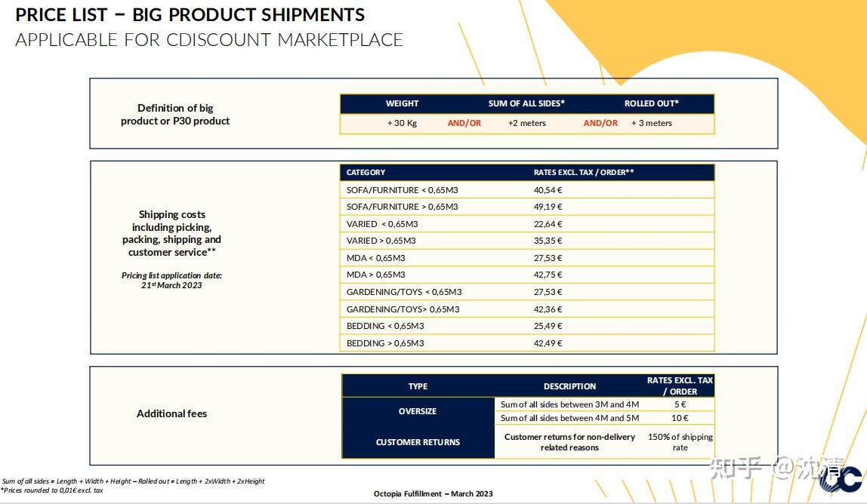Click the BEDDING < 0,65M3 category
The image size is (867, 504).
click(x=385, y=326)
